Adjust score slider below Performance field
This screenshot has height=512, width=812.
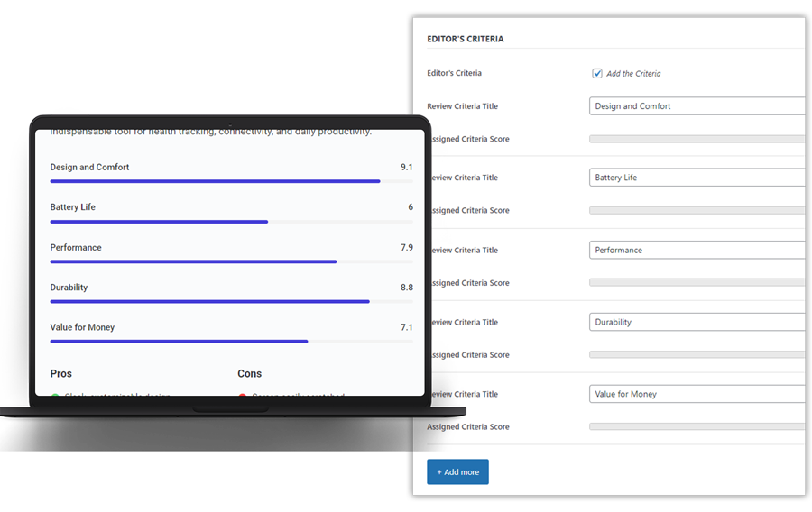[x=697, y=282]
